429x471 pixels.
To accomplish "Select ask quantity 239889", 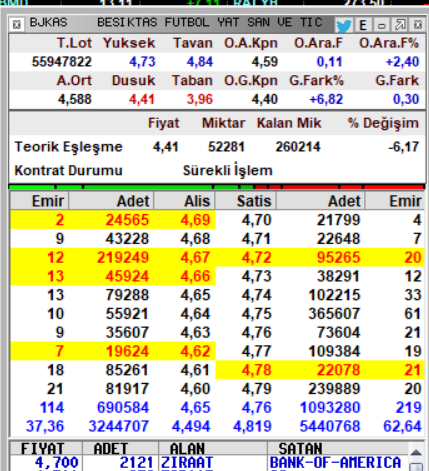I will (334, 389).
